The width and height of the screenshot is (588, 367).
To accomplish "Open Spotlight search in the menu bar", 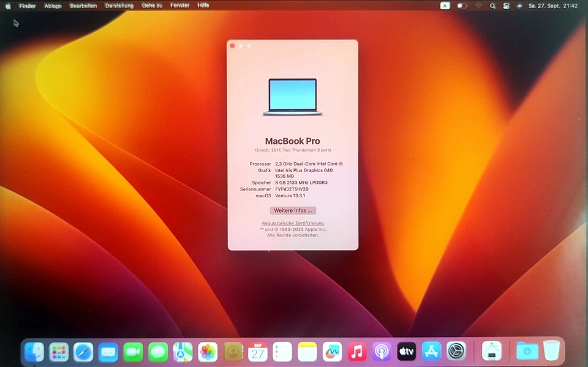I will coord(492,6).
